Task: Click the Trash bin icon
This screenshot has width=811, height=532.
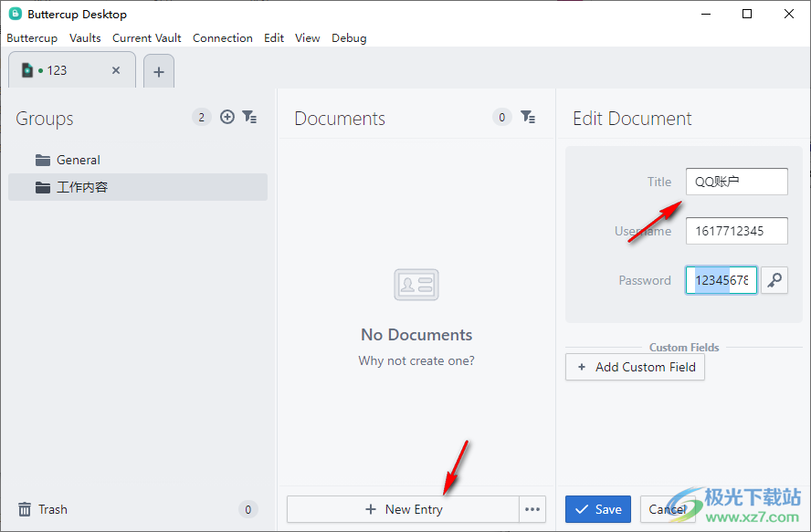Action: coord(25,509)
